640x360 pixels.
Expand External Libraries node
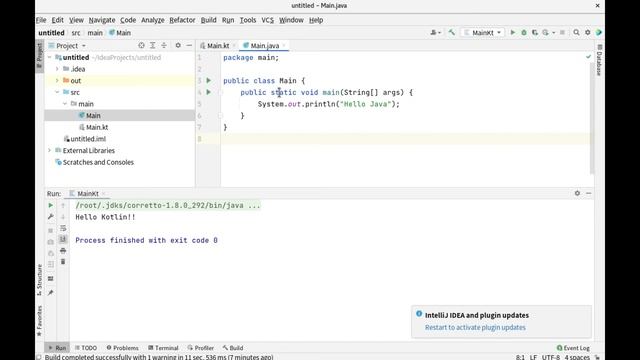[x=50, y=150]
